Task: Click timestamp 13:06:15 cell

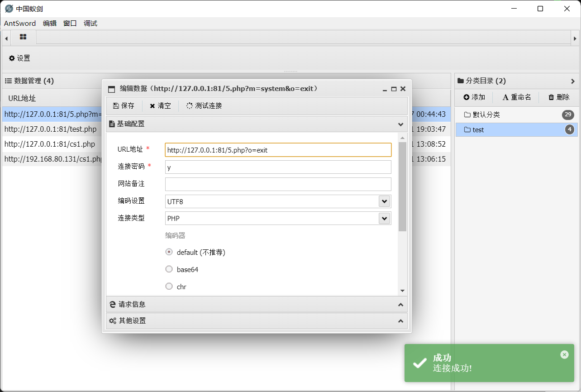Action: coord(431,159)
